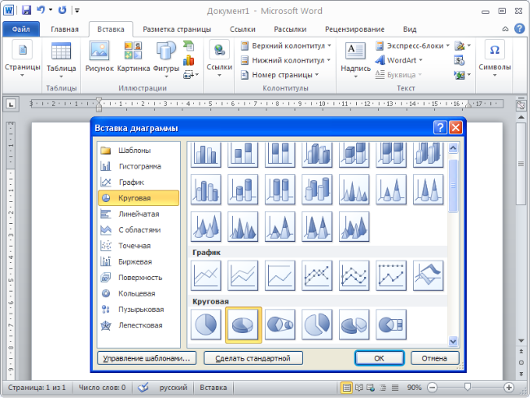Select С областями chart category
Image resolution: width=532 pixels, height=399 pixels.
click(x=138, y=230)
